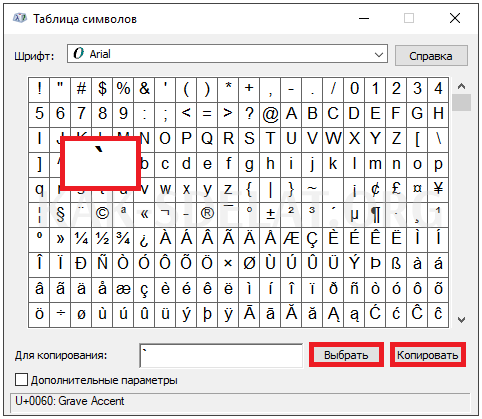Viewport: 482px width, 419px height.
Task: Click the Копировать button
Action: [x=428, y=355]
